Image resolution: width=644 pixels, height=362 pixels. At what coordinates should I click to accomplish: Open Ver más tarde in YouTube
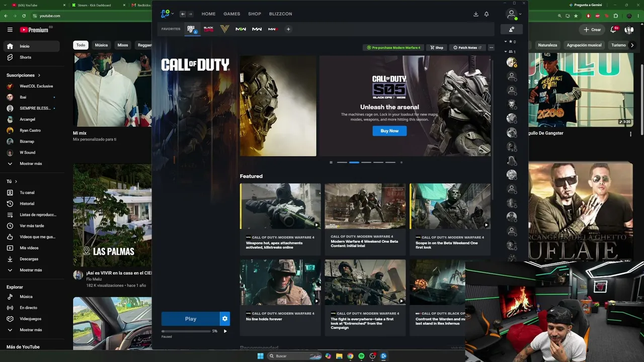[31, 226]
